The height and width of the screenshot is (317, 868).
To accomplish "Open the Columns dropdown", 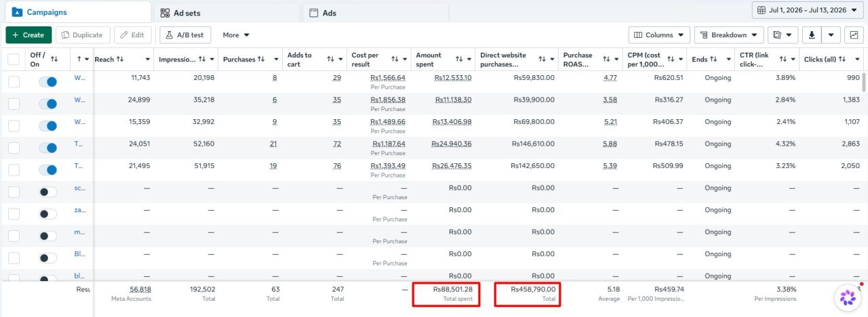I will pyautogui.click(x=659, y=35).
